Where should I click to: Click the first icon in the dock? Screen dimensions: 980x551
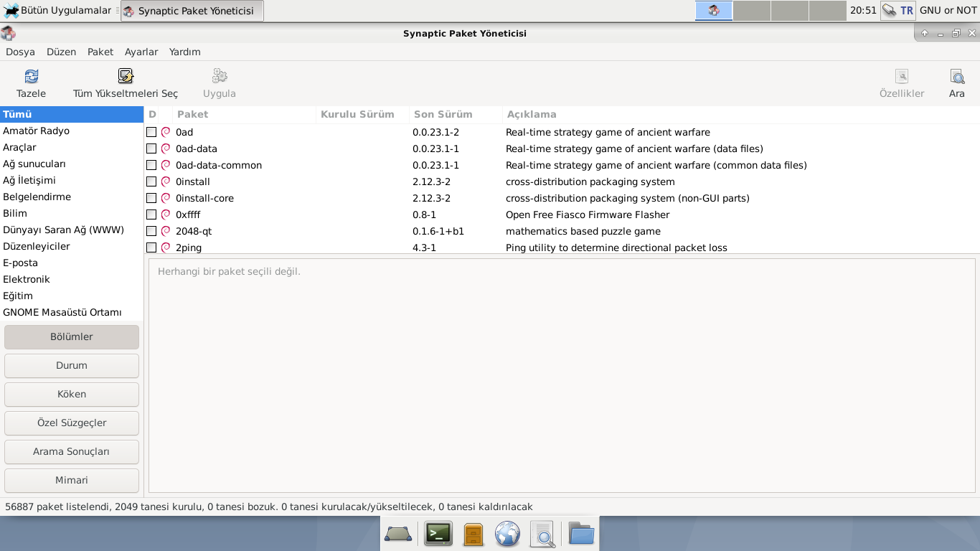(x=398, y=534)
